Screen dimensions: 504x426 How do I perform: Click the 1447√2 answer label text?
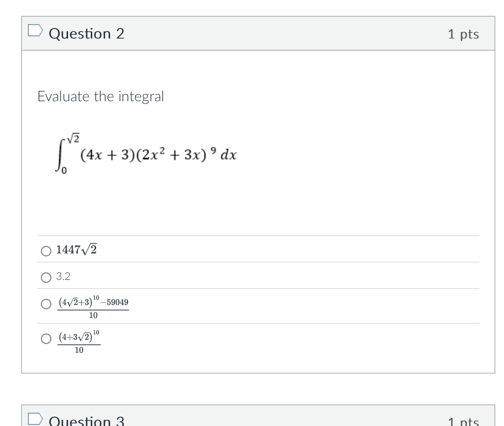pyautogui.click(x=76, y=249)
